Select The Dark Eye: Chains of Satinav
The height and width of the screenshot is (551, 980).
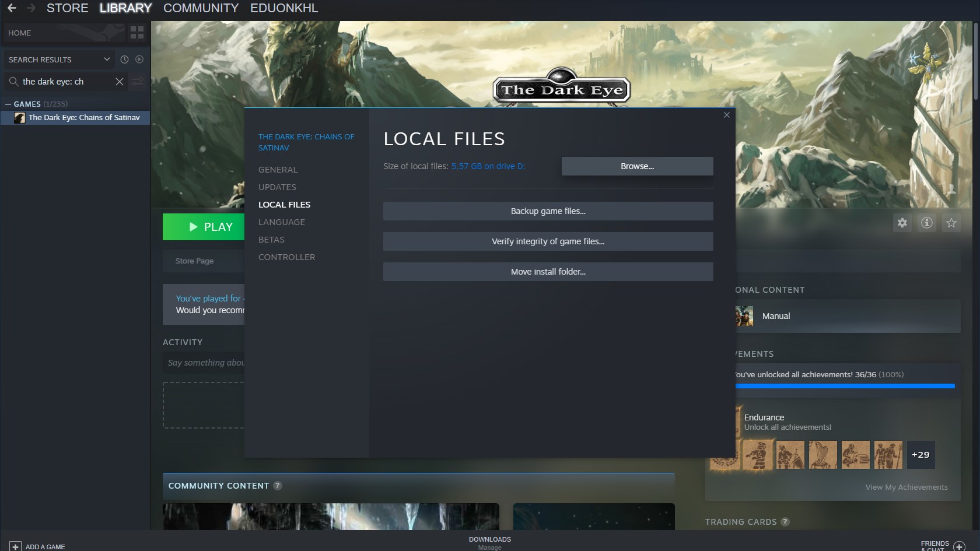tap(75, 118)
